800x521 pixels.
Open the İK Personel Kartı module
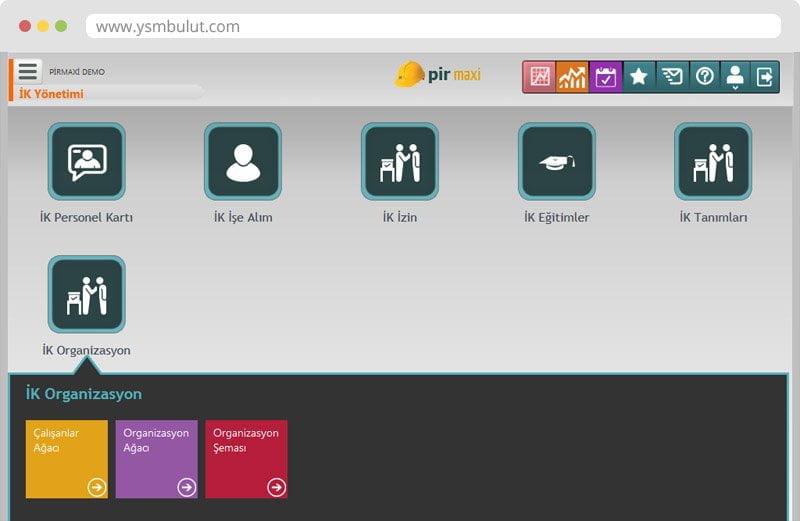click(87, 162)
